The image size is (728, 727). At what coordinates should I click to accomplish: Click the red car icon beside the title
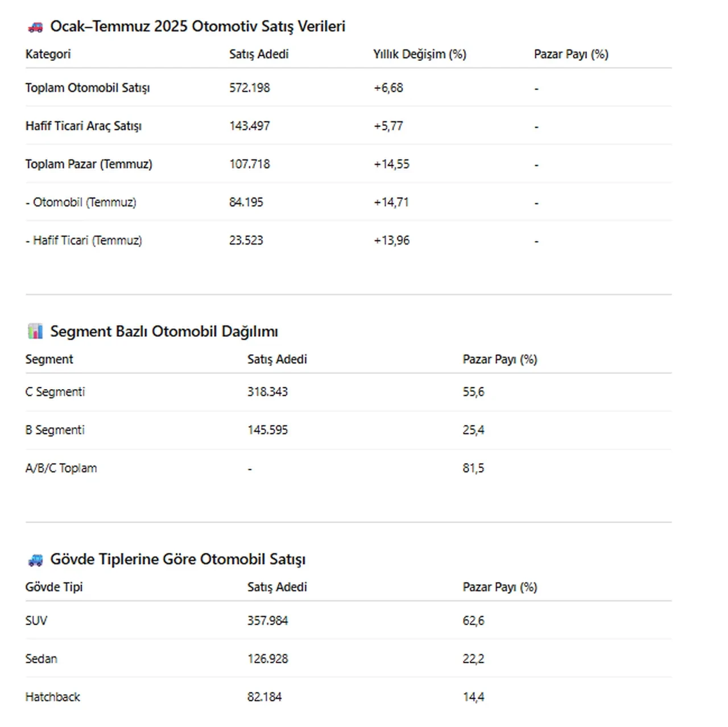point(35,27)
